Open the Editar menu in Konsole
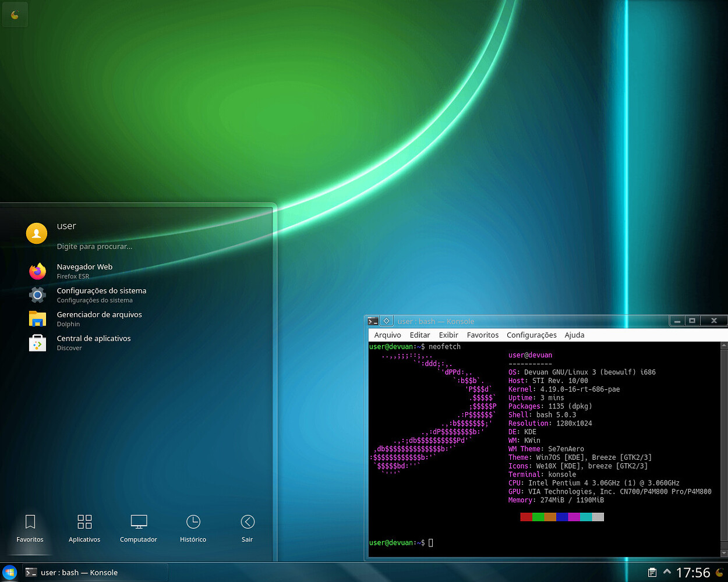This screenshot has height=582, width=728. click(x=420, y=335)
